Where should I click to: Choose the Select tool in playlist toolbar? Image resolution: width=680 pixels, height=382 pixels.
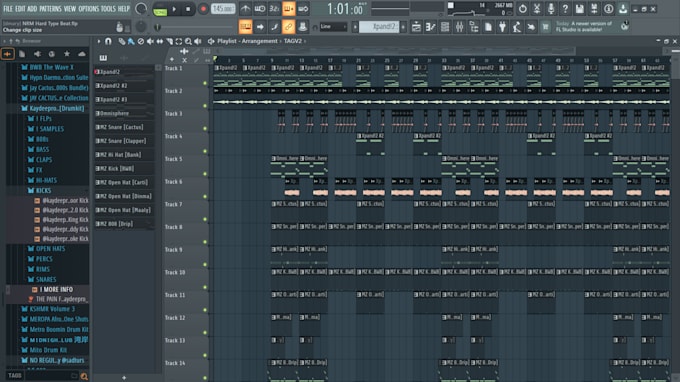point(179,41)
